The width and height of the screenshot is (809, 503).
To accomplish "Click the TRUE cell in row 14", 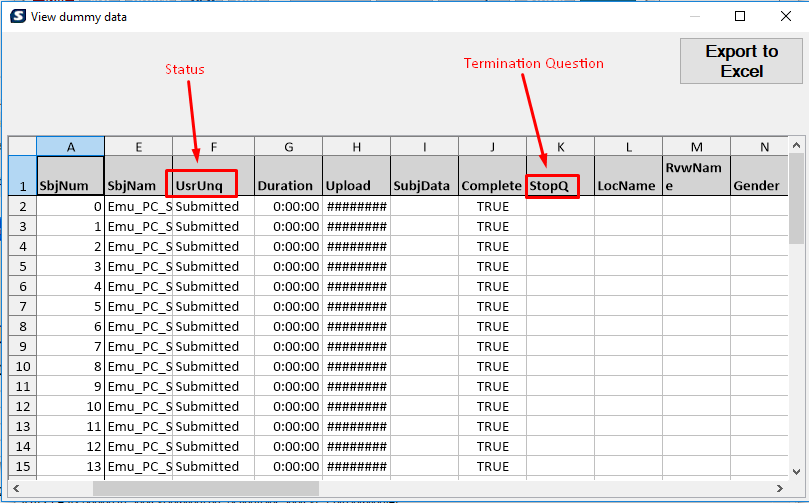I will pos(493,446).
